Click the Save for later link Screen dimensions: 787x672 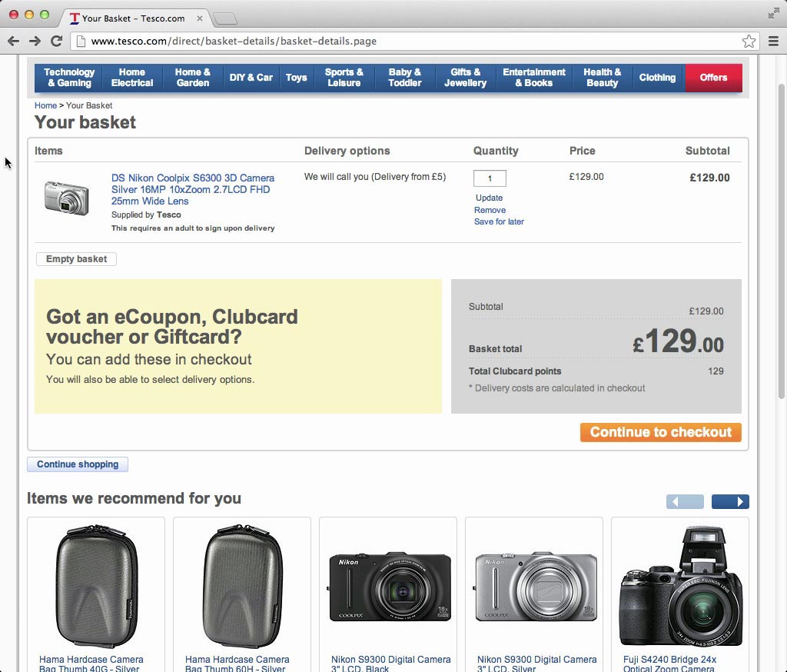(x=499, y=221)
